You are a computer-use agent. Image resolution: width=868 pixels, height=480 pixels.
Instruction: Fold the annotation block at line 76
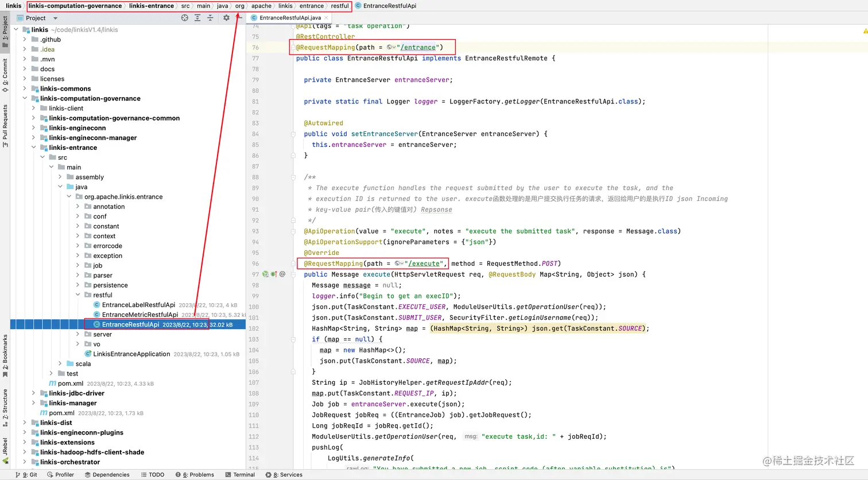pos(293,48)
